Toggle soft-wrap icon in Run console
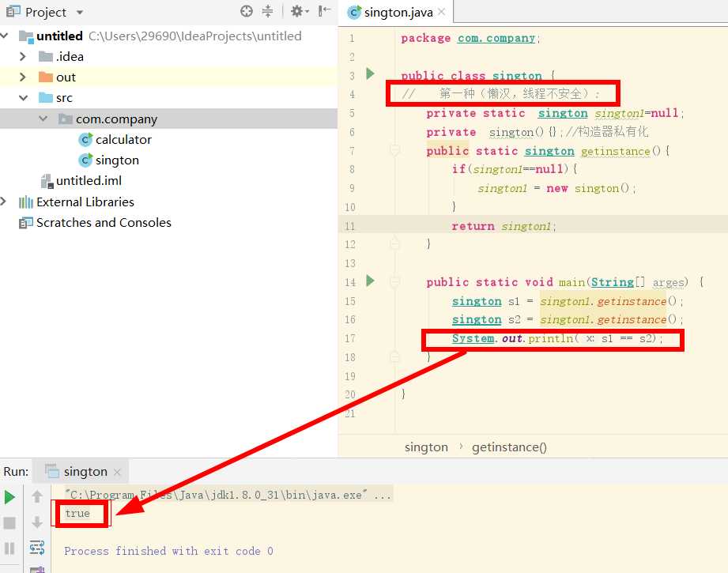The width and height of the screenshot is (728, 573). pos(37,548)
